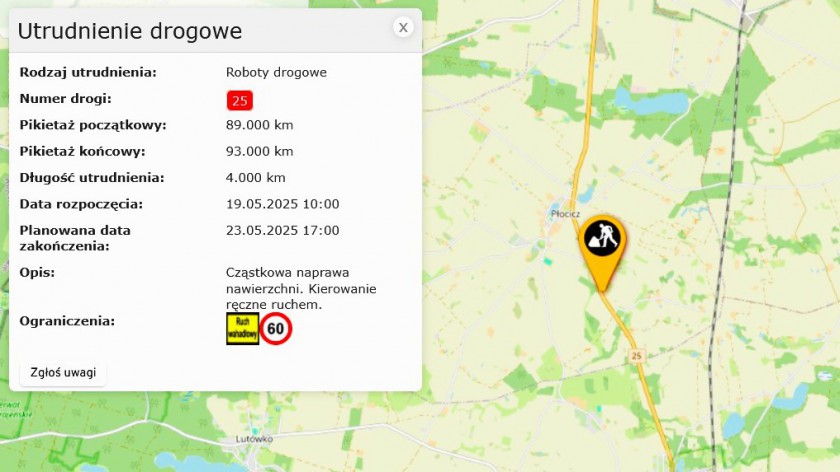Click the Zgłoś uwagi button
Image resolution: width=840 pixels, height=472 pixels.
pyautogui.click(x=63, y=372)
